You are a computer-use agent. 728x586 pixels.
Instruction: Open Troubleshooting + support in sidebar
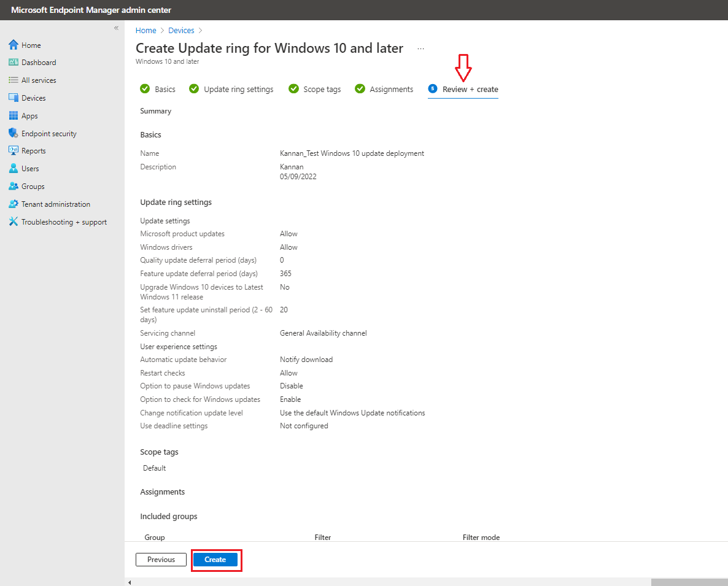pyautogui.click(x=64, y=222)
